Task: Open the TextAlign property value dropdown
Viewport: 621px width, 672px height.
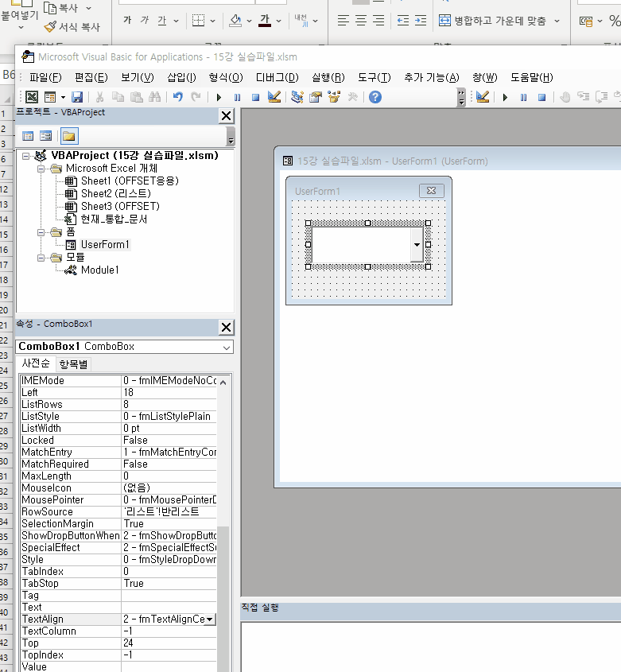Action: (210, 620)
